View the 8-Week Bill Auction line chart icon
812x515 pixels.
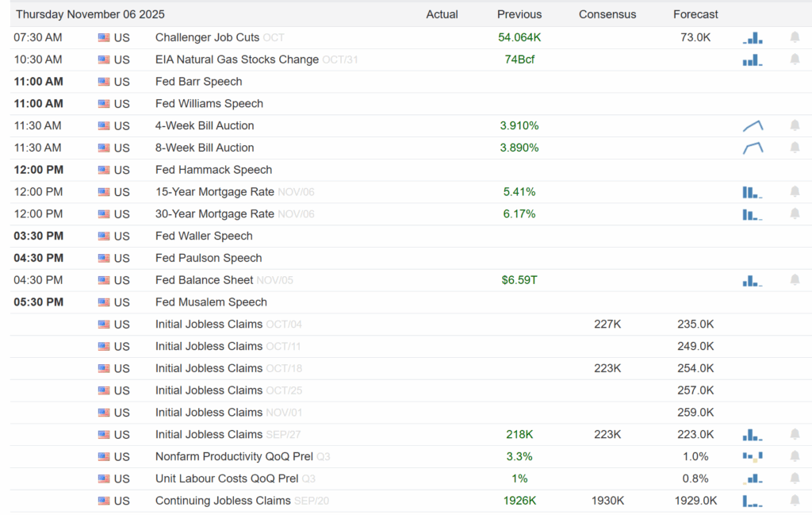[x=753, y=148]
